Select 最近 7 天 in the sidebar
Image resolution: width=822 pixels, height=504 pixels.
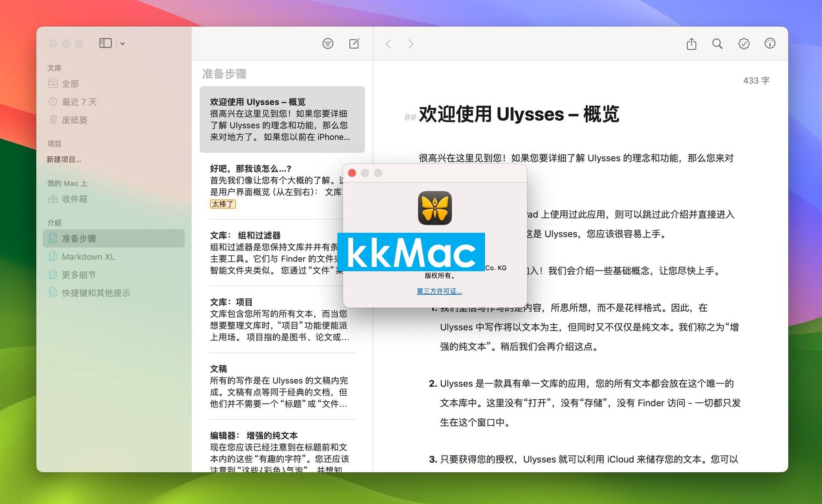[x=113, y=102]
